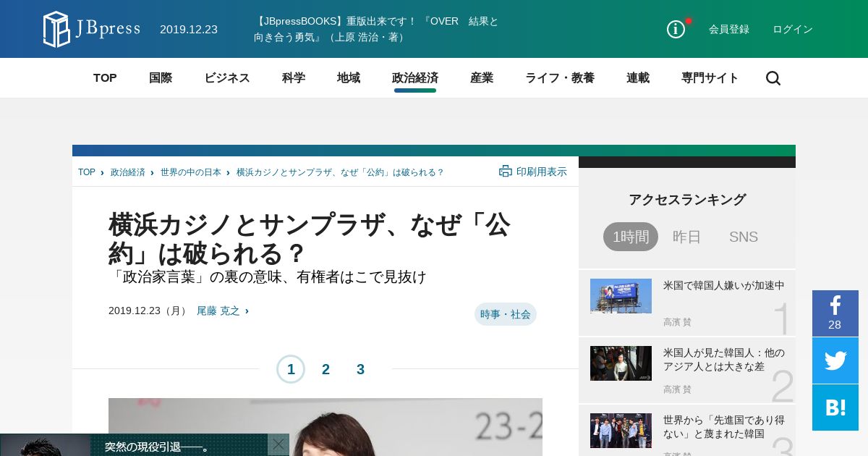
Task: Close the bottom ad banner
Action: coord(278,444)
